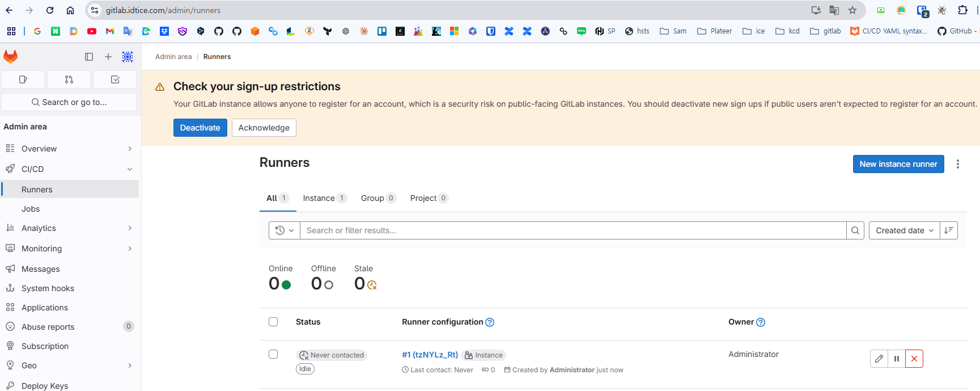Image resolution: width=980 pixels, height=391 pixels.
Task: Open the recent searches history dropdown
Action: click(x=285, y=230)
